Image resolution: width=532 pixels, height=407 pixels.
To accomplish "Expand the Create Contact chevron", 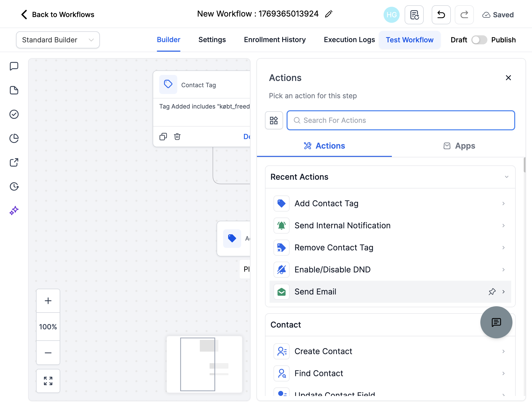I will tap(503, 351).
